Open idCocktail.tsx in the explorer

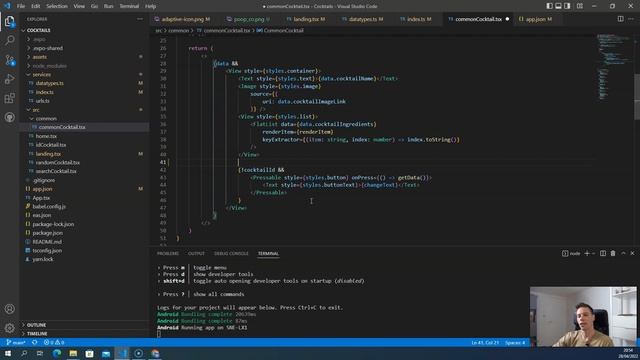(x=51, y=145)
